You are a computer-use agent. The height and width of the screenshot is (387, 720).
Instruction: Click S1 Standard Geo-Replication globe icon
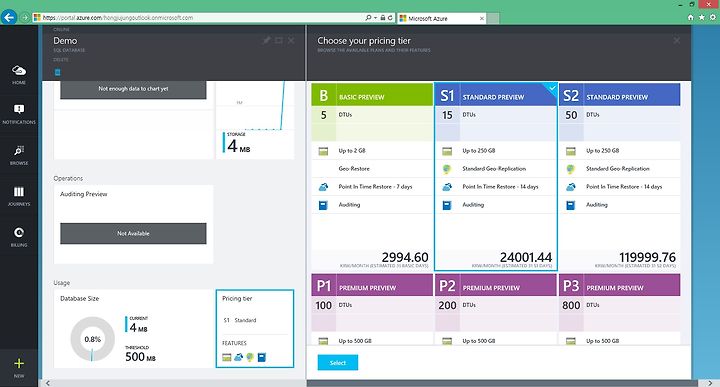(x=447, y=169)
